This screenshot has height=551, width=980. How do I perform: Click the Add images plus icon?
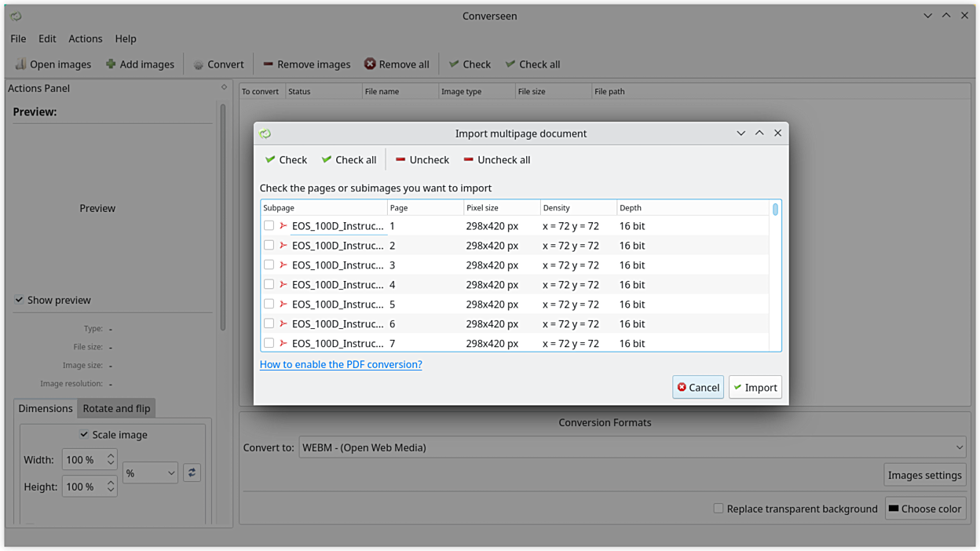111,64
